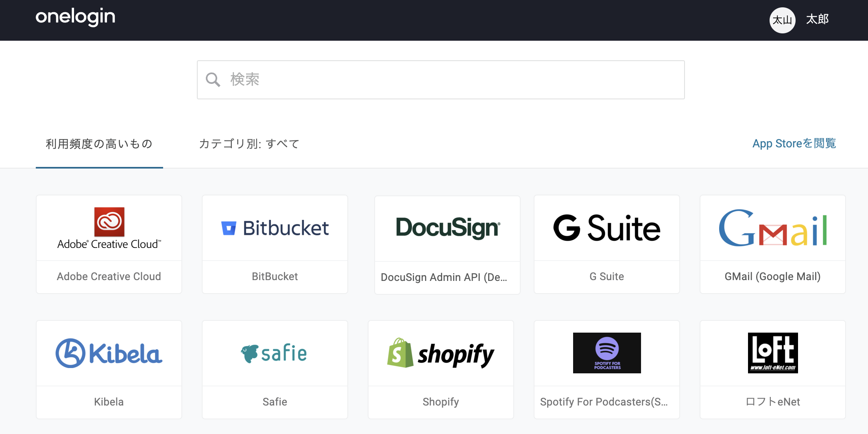This screenshot has height=434, width=868.
Task: Launch the Loft eNet logo
Action: coord(773,353)
